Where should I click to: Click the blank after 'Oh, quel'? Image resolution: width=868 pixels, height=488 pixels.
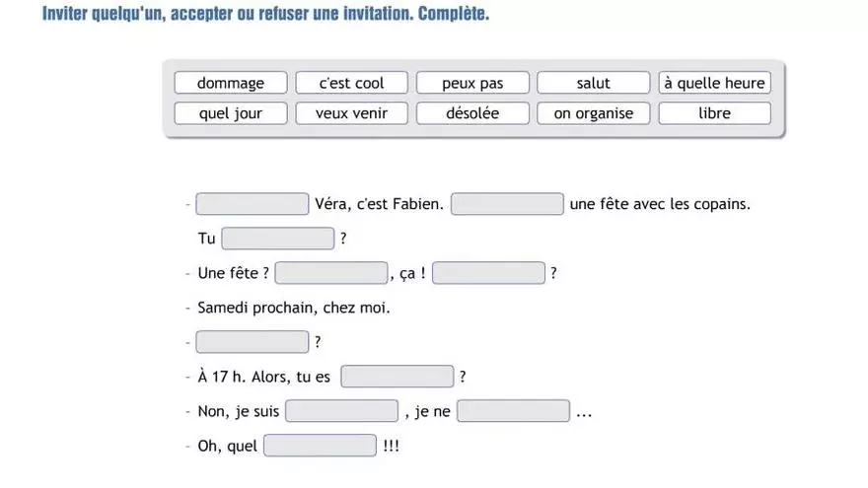pos(320,446)
